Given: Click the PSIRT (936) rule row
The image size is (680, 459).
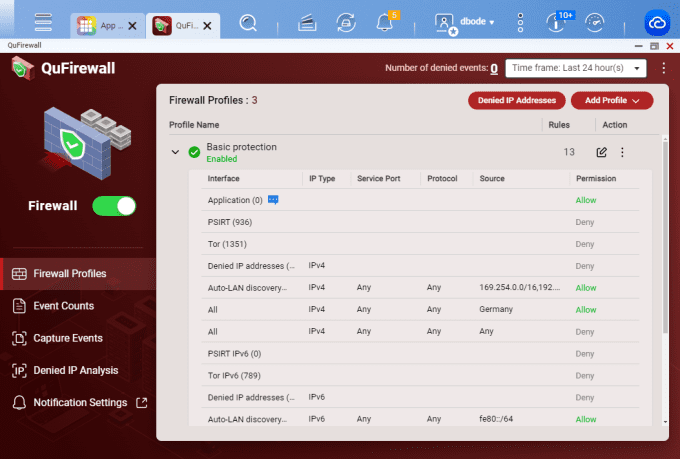Looking at the screenshot, I should [x=420, y=222].
